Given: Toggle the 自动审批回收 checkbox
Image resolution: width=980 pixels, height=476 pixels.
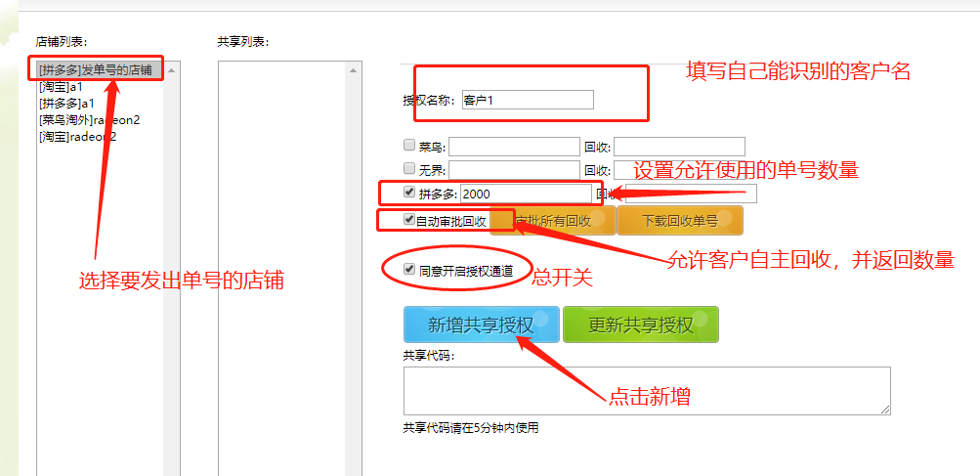Looking at the screenshot, I should click(x=409, y=220).
